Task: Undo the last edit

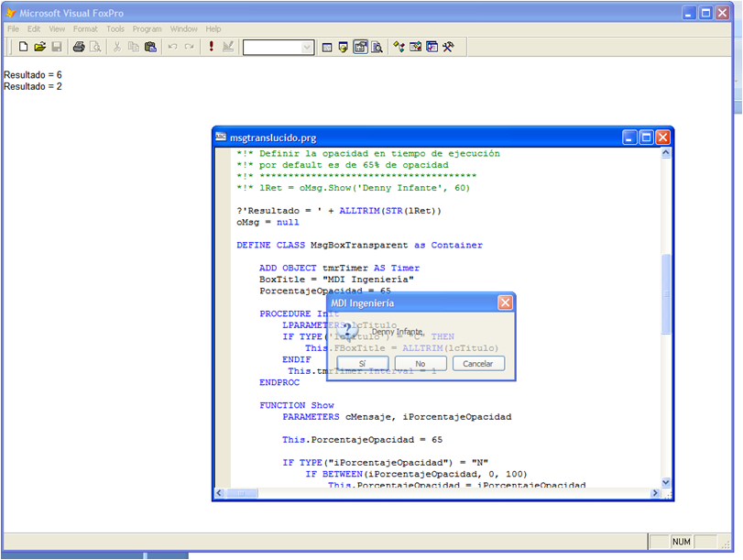Action: [174, 46]
